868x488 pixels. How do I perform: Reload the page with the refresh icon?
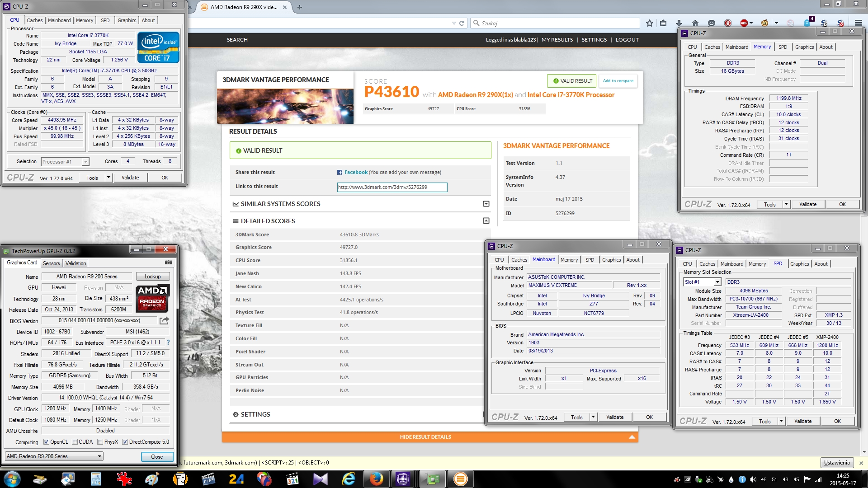tap(462, 23)
